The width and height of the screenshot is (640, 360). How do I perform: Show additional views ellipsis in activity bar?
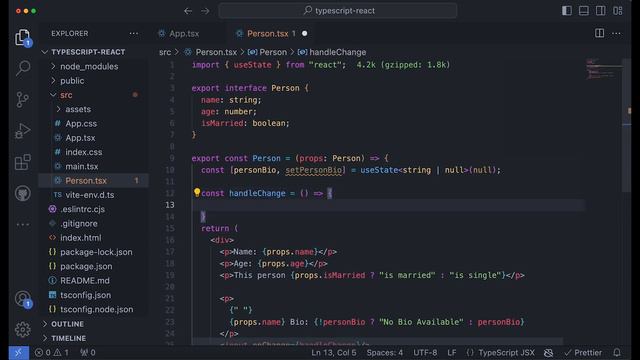pyautogui.click(x=23, y=224)
